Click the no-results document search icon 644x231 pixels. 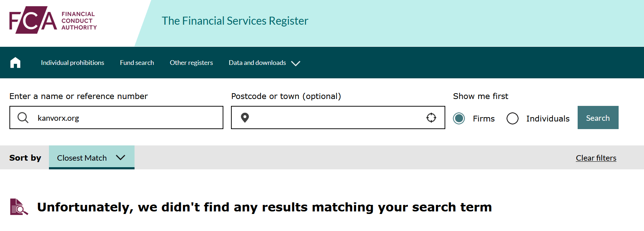(19, 207)
